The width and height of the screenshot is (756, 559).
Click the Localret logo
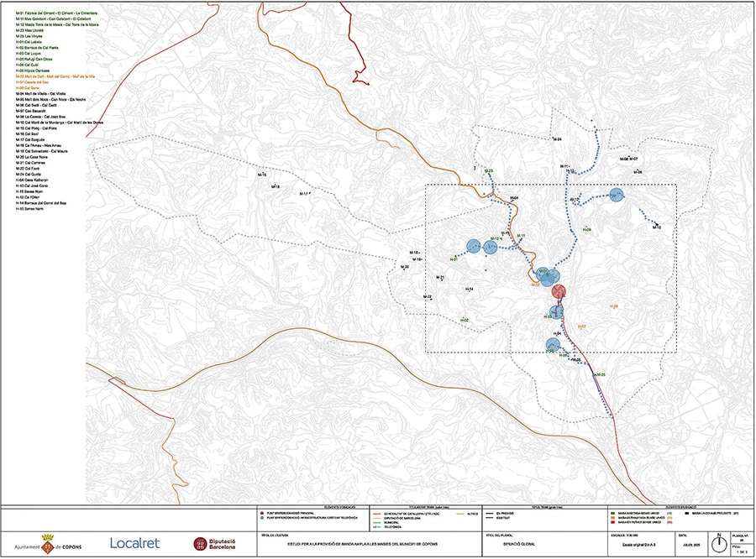pyautogui.click(x=134, y=543)
